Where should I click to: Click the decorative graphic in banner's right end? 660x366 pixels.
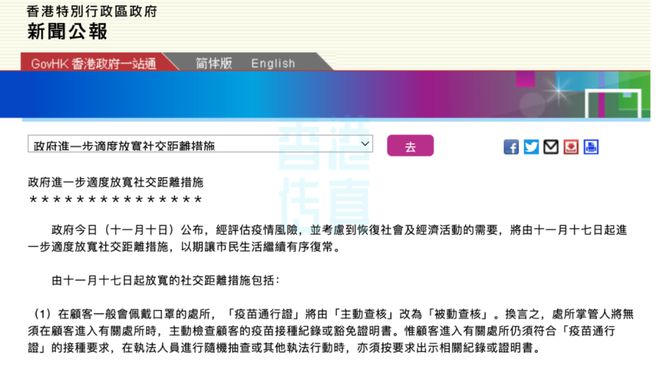583,95
